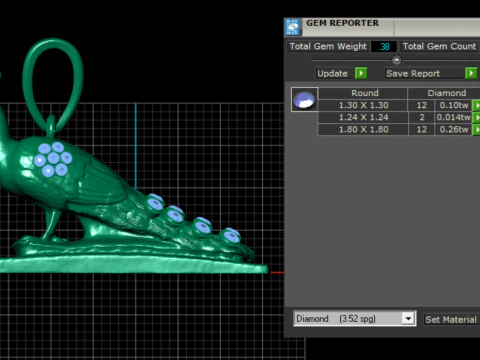Click the center gem in the peacock body cluster

click(x=53, y=158)
